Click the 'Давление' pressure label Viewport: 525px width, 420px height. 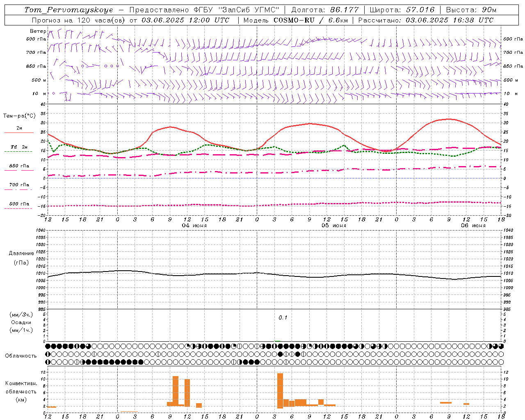21,253
